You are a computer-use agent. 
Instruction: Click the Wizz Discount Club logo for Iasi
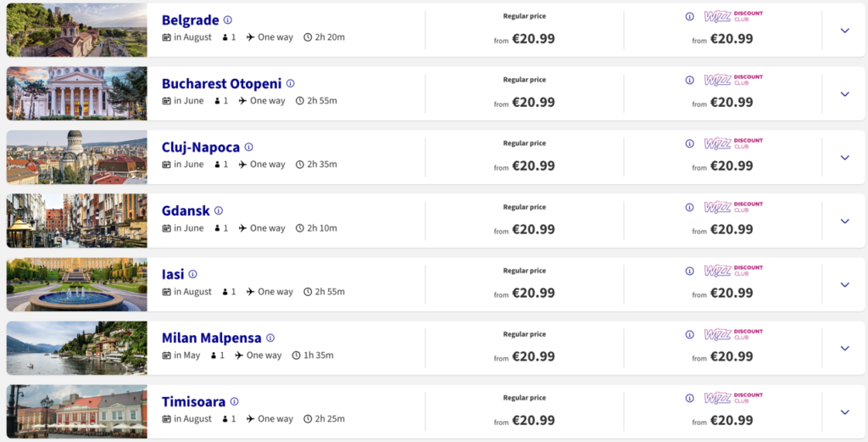coord(733,271)
